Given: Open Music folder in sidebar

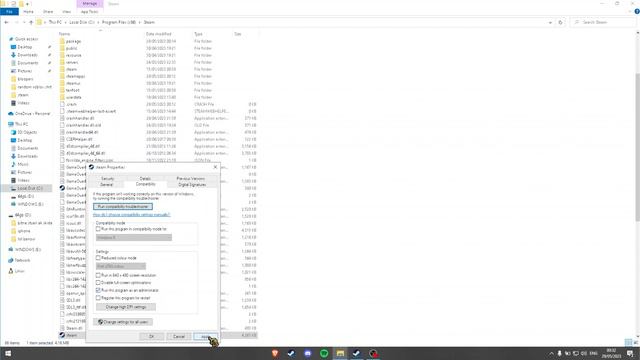Looking at the screenshot, I should (x=23, y=164).
